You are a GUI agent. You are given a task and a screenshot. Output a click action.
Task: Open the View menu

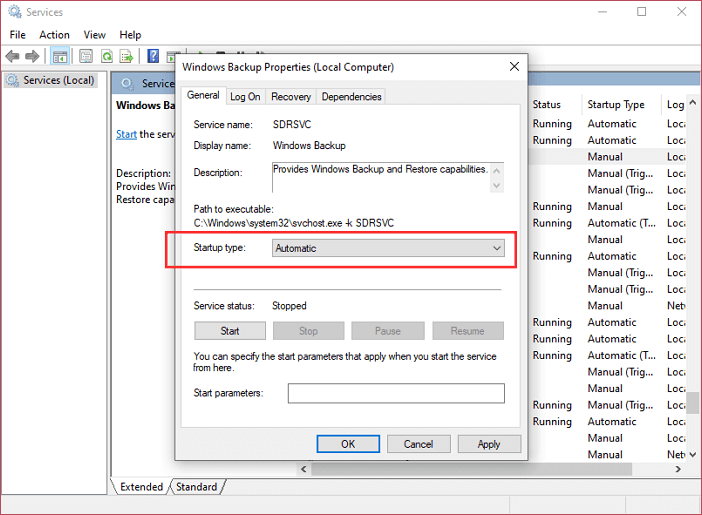[94, 35]
